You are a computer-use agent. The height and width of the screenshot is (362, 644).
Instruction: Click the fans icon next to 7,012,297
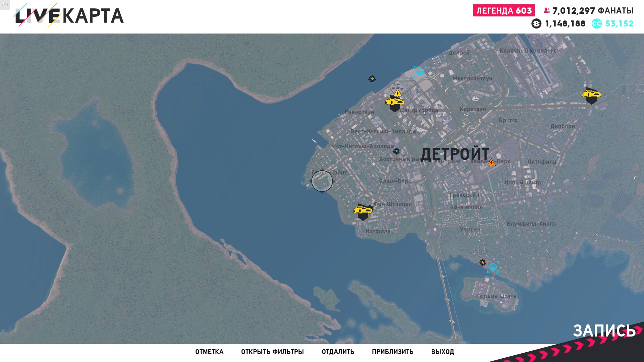547,11
